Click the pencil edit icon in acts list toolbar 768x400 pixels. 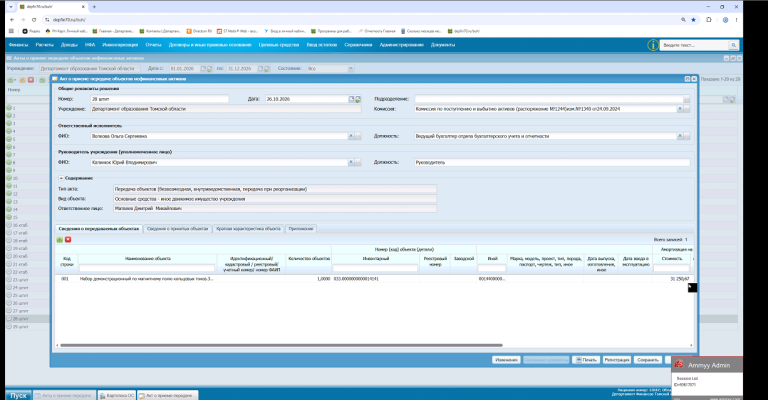pos(23,80)
